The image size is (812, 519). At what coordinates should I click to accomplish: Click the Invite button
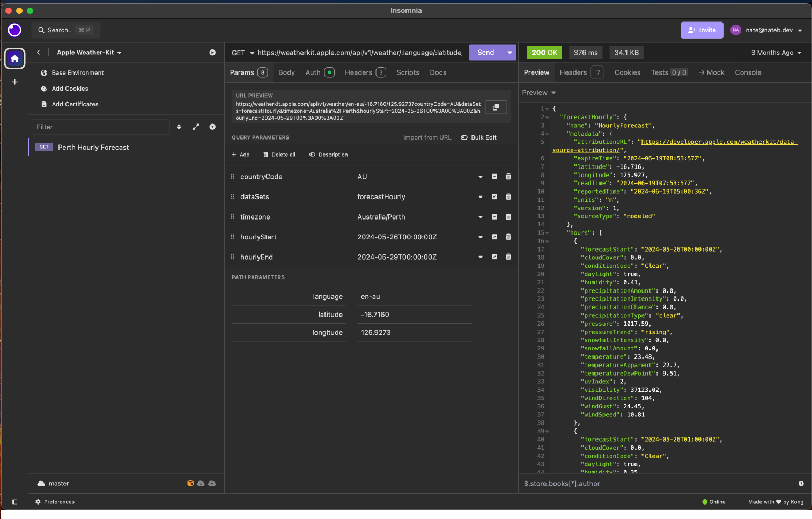pyautogui.click(x=702, y=30)
